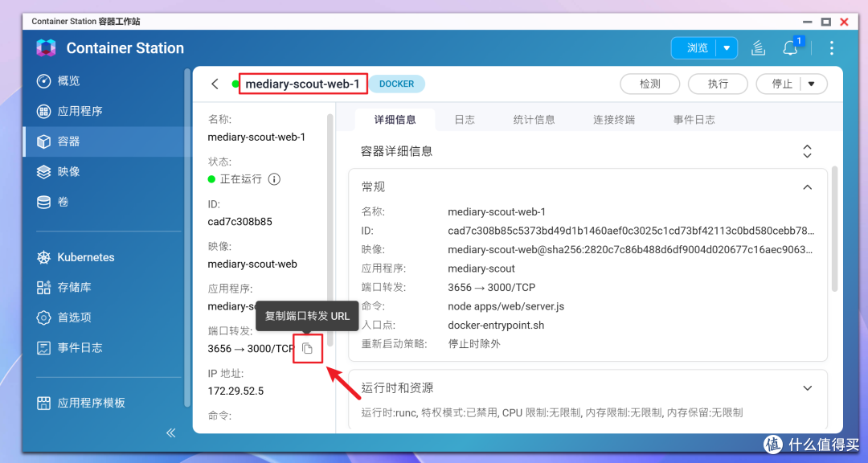This screenshot has height=463, width=868.
Task: Click the layered stack icon in header
Action: click(759, 48)
